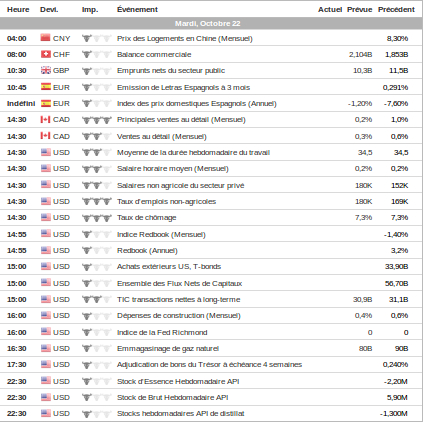Viewport: 425px width, 422px height.
Task: Click the Devi. column header
Action: coord(49,10)
